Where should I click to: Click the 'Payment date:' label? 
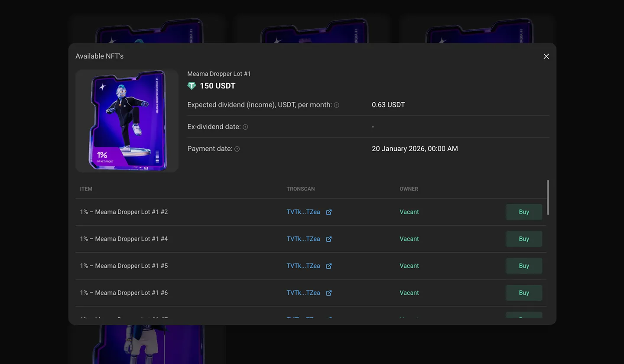pos(210,149)
